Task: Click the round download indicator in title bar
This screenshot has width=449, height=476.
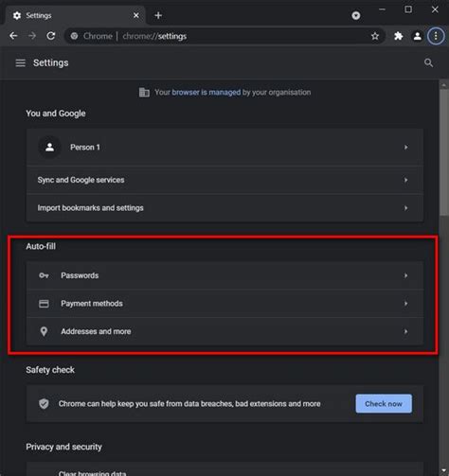Action: (356, 15)
